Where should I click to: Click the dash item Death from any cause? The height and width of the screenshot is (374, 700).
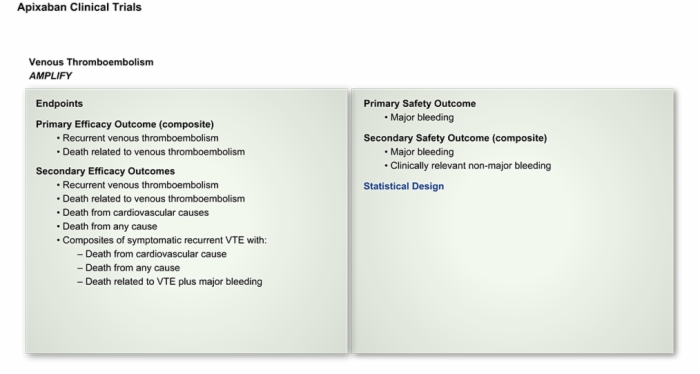click(133, 268)
